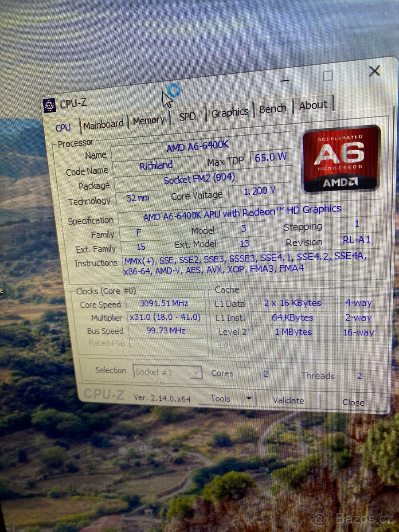Switch to the CPU tab

click(x=63, y=128)
